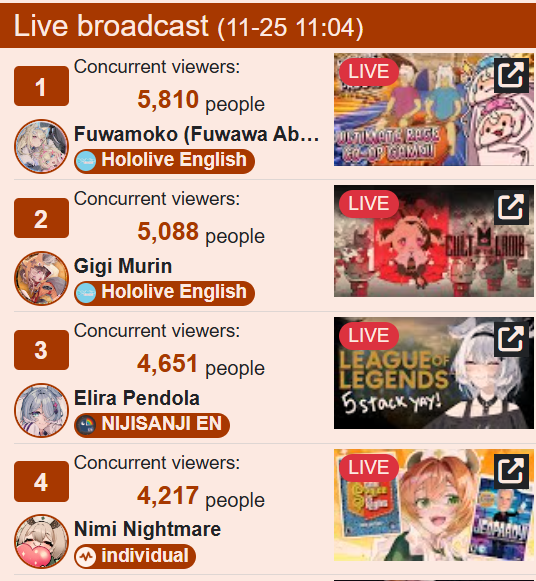Open the League of Legends stream thumbnail
The height and width of the screenshot is (581, 536).
click(x=434, y=373)
